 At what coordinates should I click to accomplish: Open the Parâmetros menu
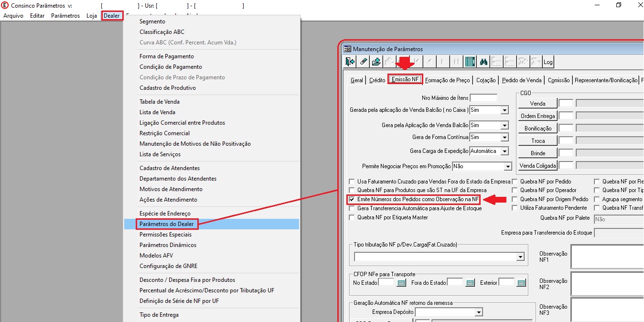[65, 16]
